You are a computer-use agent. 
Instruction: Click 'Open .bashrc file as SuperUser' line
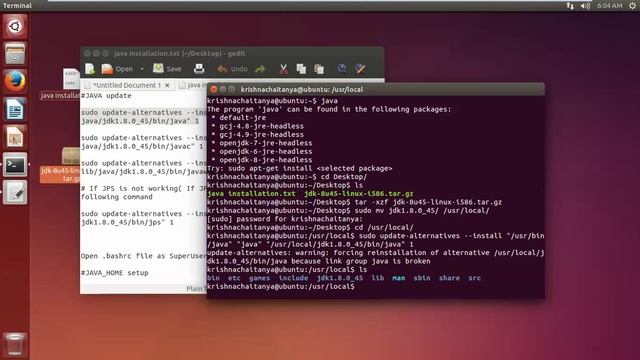144,256
